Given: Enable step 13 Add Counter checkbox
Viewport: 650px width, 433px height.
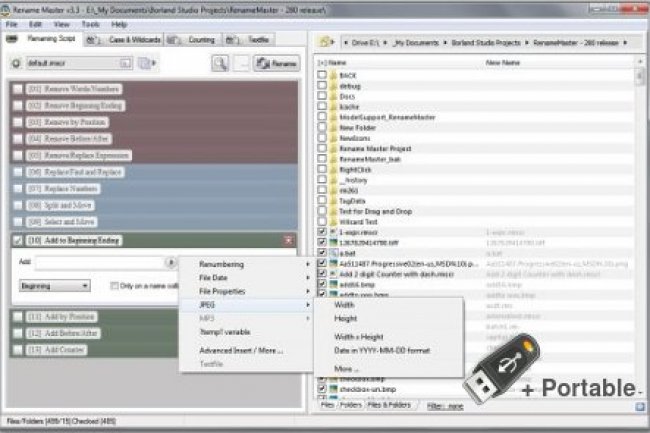Looking at the screenshot, I should tap(18, 350).
